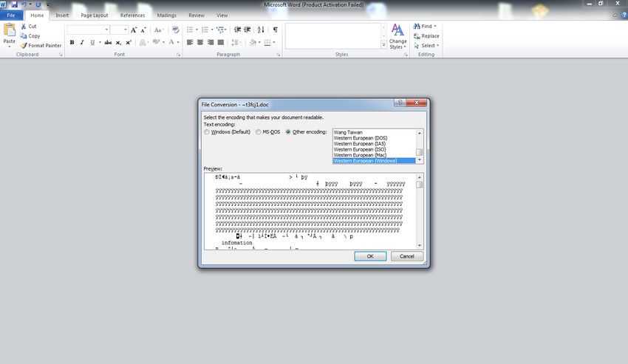
Task: Switch to the References tab
Action: [x=132, y=16]
